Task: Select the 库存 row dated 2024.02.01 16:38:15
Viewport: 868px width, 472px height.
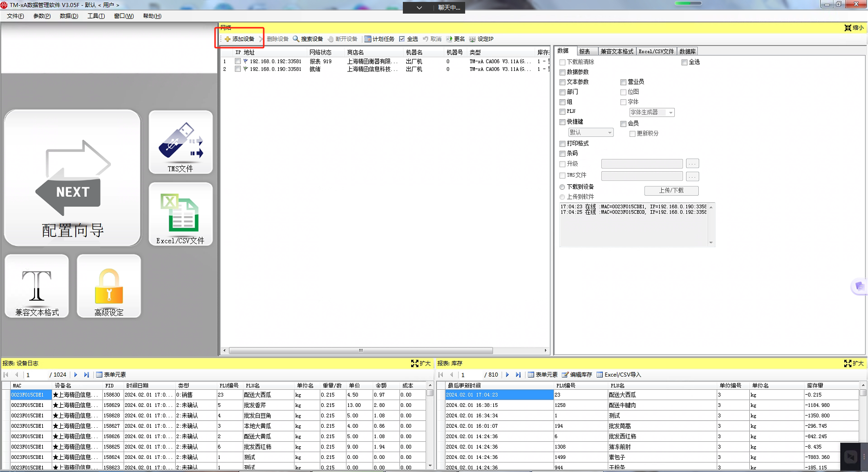Action: tap(651, 405)
